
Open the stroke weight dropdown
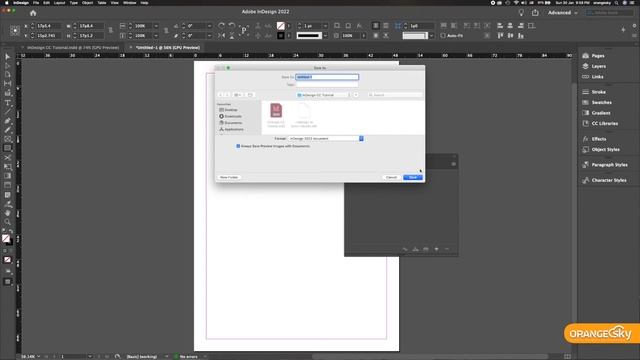point(325,26)
